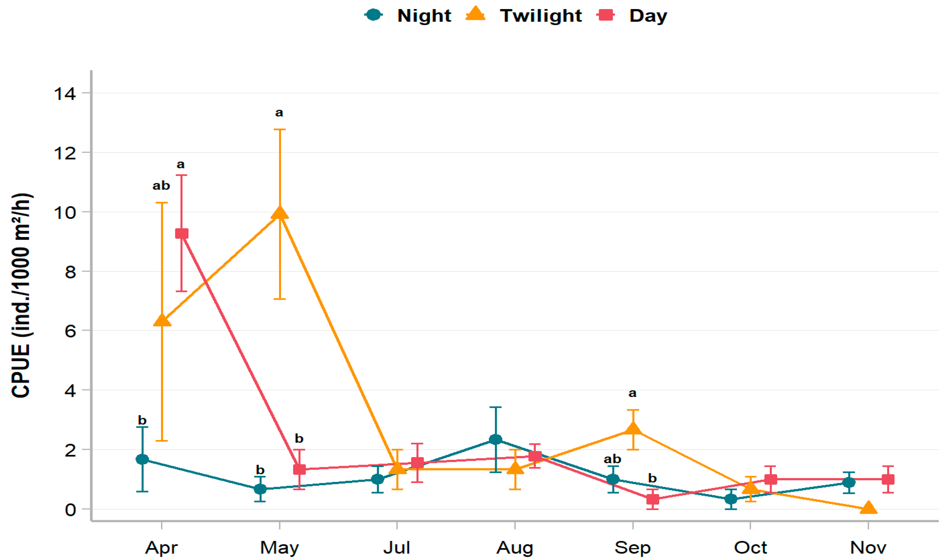The width and height of the screenshot is (947, 560).
Task: Click the 14 tick label on the y-axis
Action: point(65,94)
